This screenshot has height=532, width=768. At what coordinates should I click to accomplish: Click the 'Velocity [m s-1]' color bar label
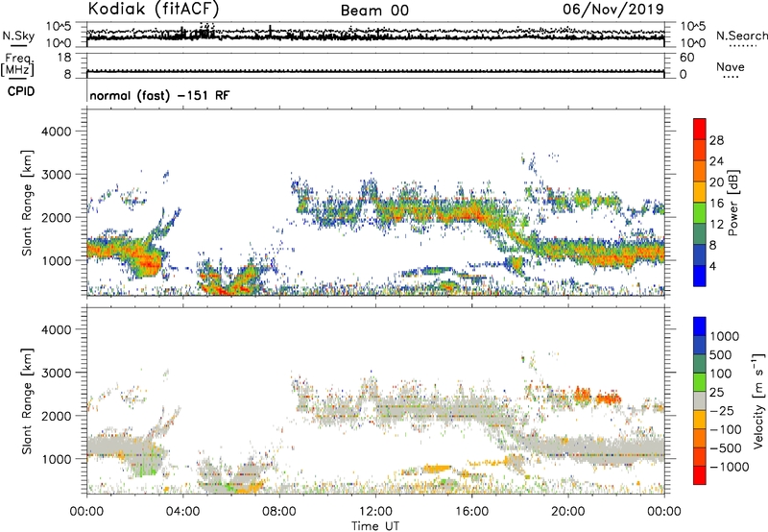[x=758, y=400]
